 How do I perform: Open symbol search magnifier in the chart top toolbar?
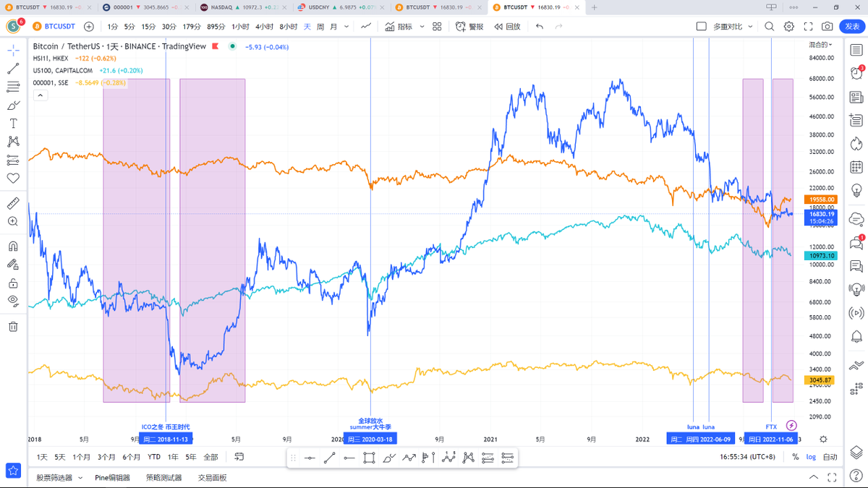tap(770, 27)
